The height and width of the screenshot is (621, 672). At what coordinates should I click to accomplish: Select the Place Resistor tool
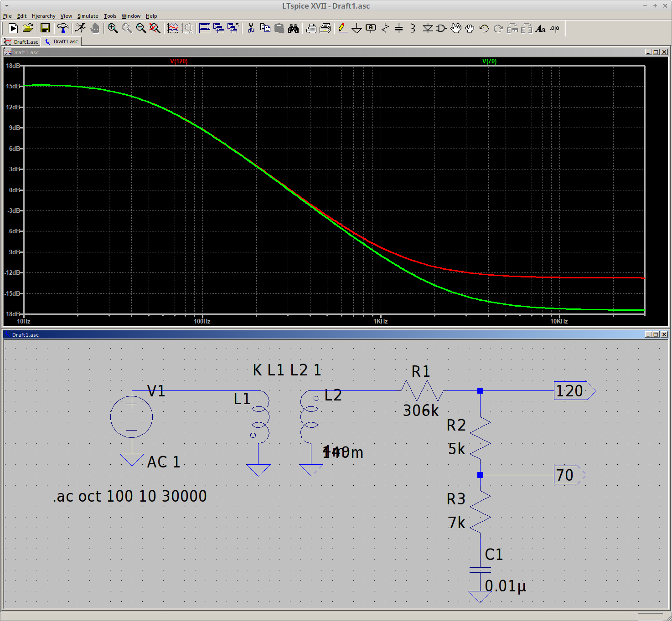[x=385, y=28]
